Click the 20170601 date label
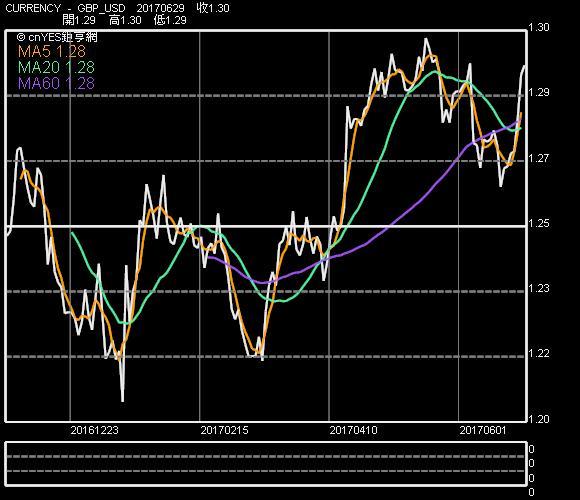Viewport: 580px width, 500px height. [482, 430]
